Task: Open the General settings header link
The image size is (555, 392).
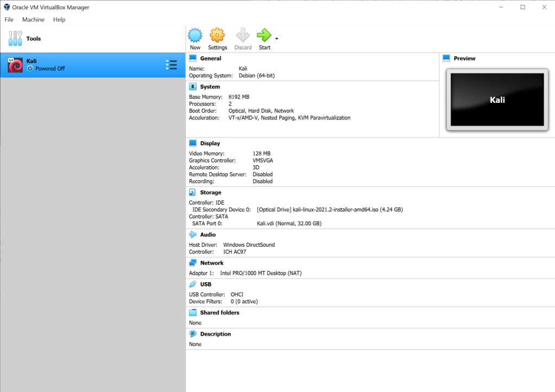Action: (211, 58)
